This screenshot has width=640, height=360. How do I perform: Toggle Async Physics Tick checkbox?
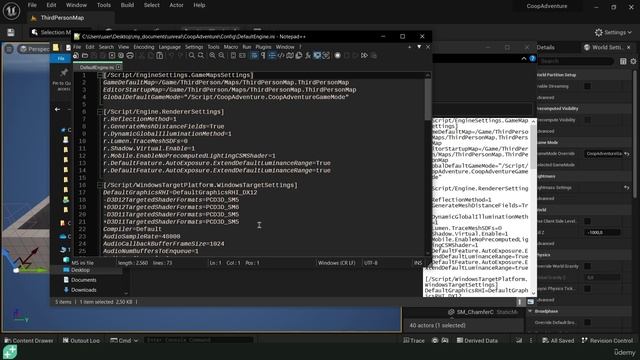587,289
